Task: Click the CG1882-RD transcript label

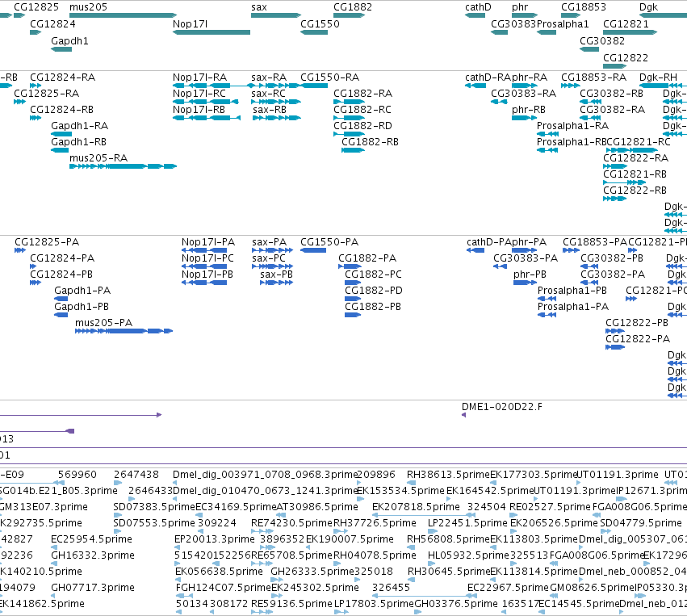Action: tap(362, 126)
